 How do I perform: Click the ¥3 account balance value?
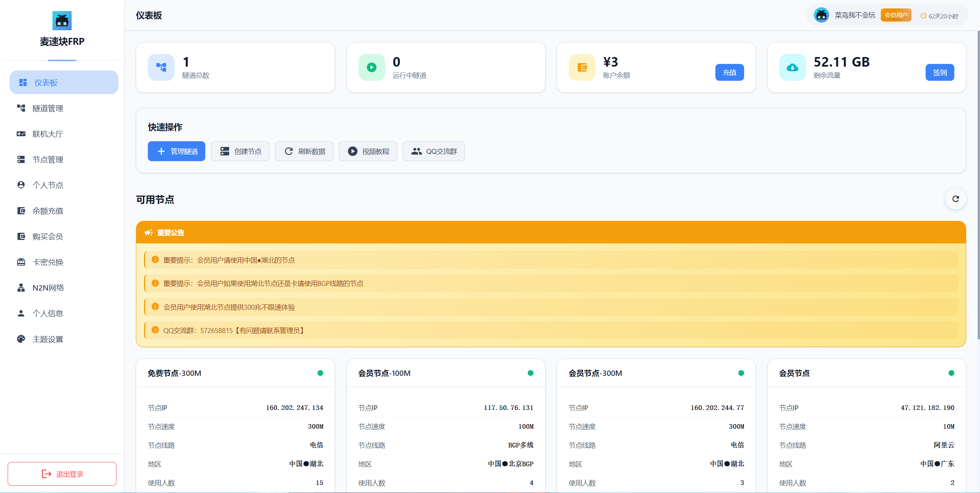610,62
